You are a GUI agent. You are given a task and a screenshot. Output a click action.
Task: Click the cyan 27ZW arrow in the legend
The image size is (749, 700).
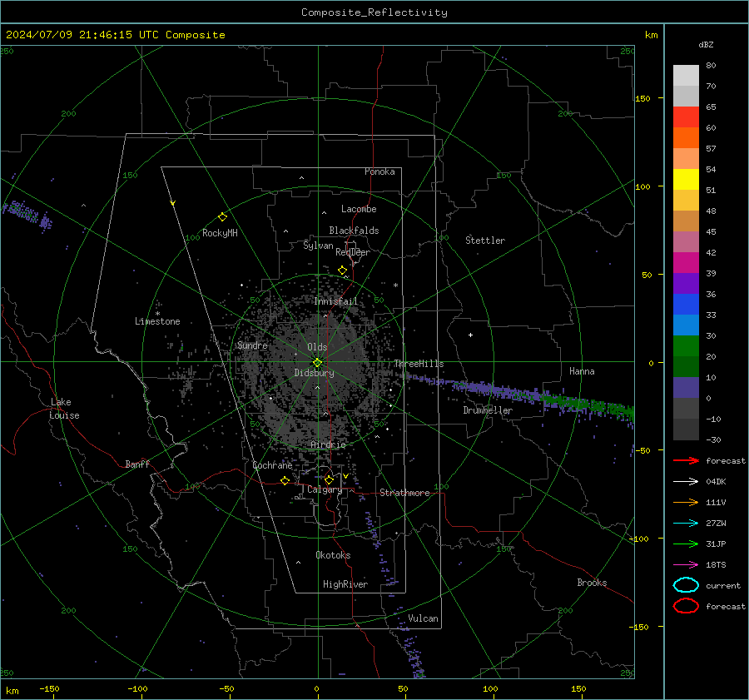686,523
